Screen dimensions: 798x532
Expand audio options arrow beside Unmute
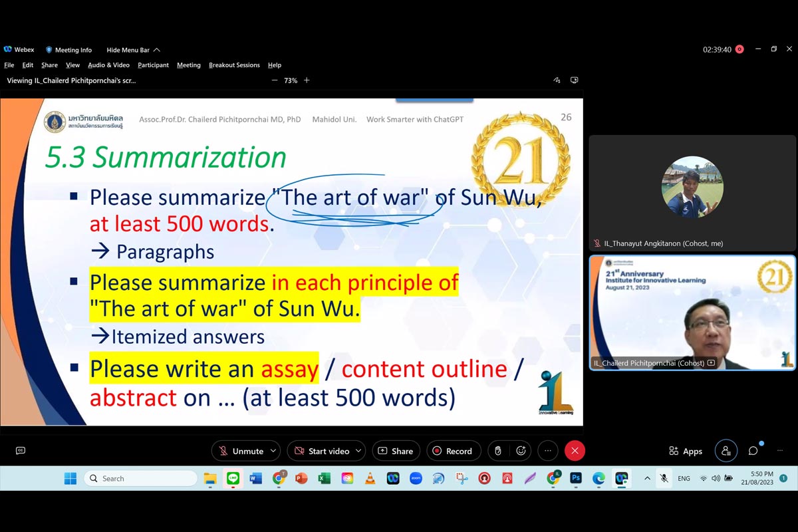pyautogui.click(x=273, y=451)
